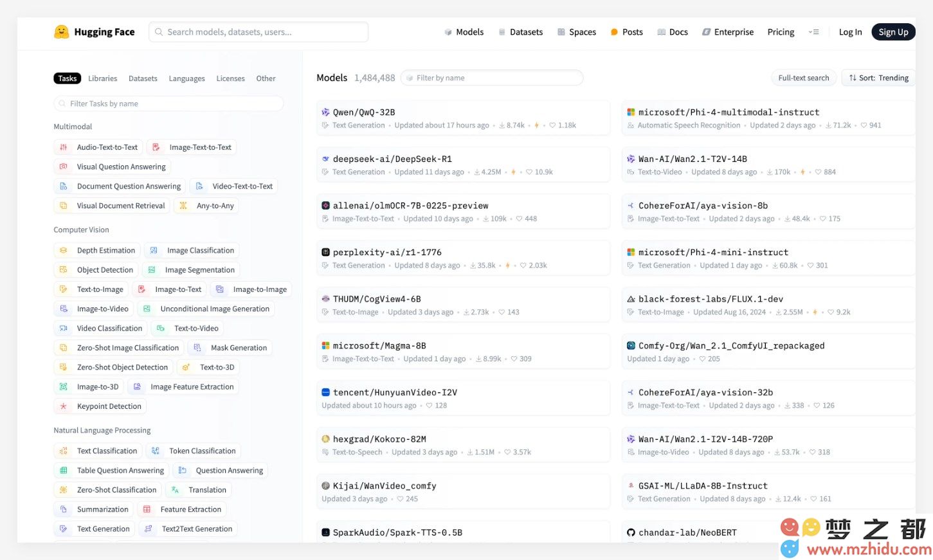Viewport: 933px width, 560px height.
Task: Click the Document Question Answering icon
Action: (63, 186)
